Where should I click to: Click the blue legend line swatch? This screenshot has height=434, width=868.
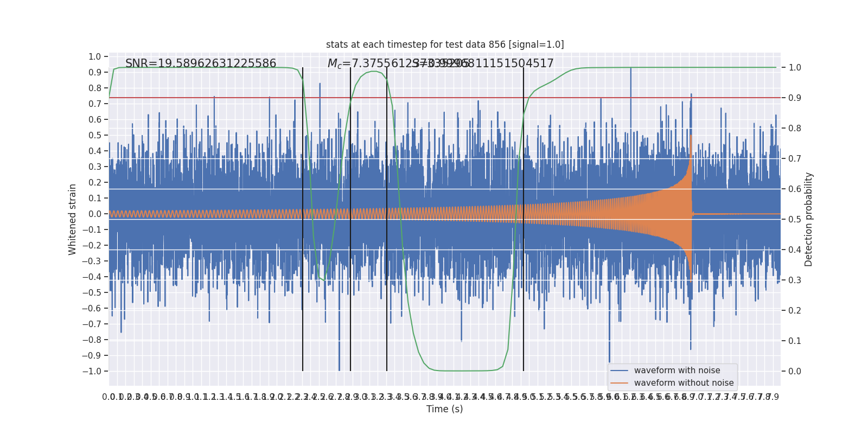620,371
